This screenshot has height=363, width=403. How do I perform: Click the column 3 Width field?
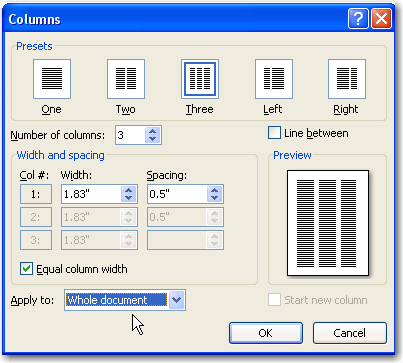coord(99,240)
